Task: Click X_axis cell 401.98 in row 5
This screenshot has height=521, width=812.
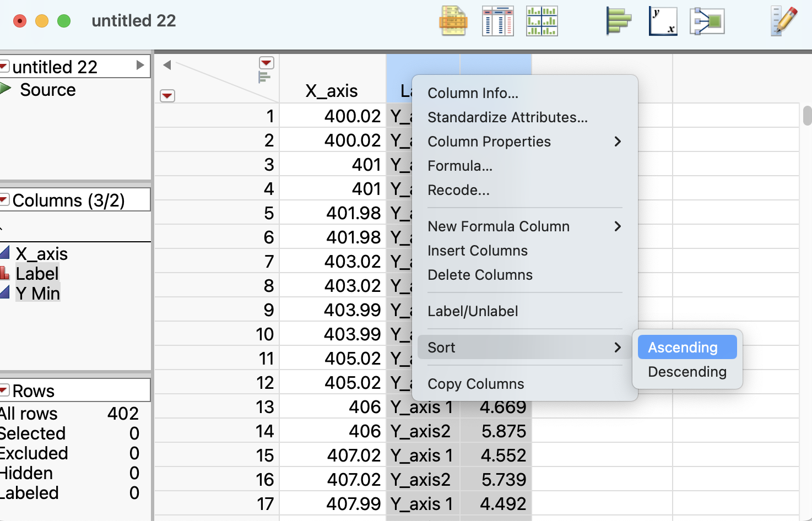Action: pos(333,213)
